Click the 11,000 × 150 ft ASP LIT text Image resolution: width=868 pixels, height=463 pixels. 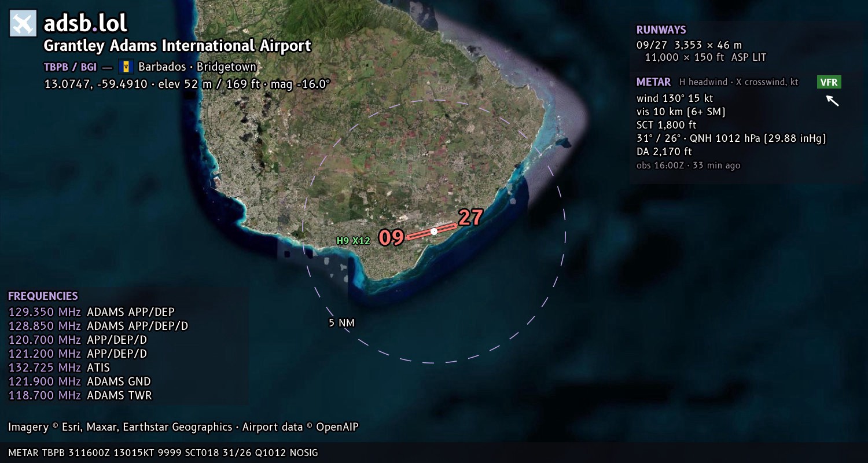705,57
